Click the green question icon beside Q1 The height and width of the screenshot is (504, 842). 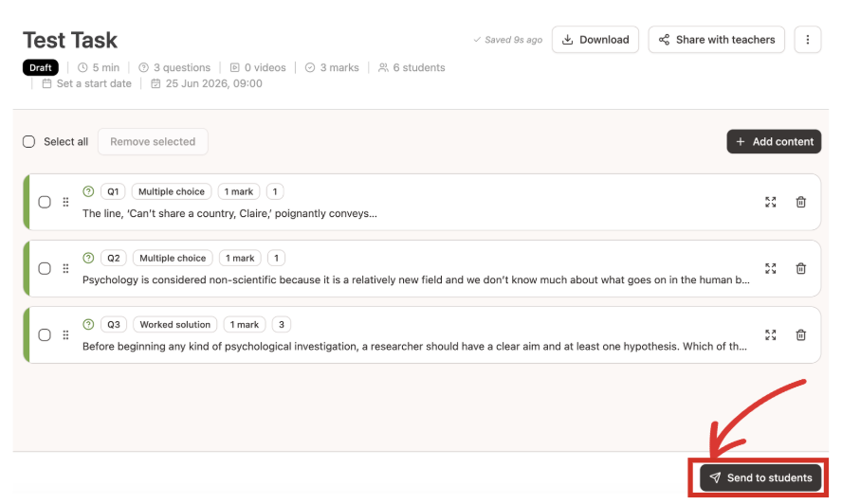88,191
